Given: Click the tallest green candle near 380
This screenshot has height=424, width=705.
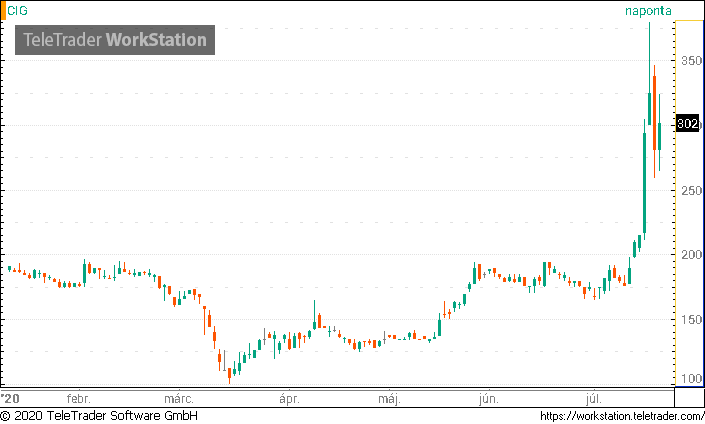Looking at the screenshot, I should tap(649, 74).
